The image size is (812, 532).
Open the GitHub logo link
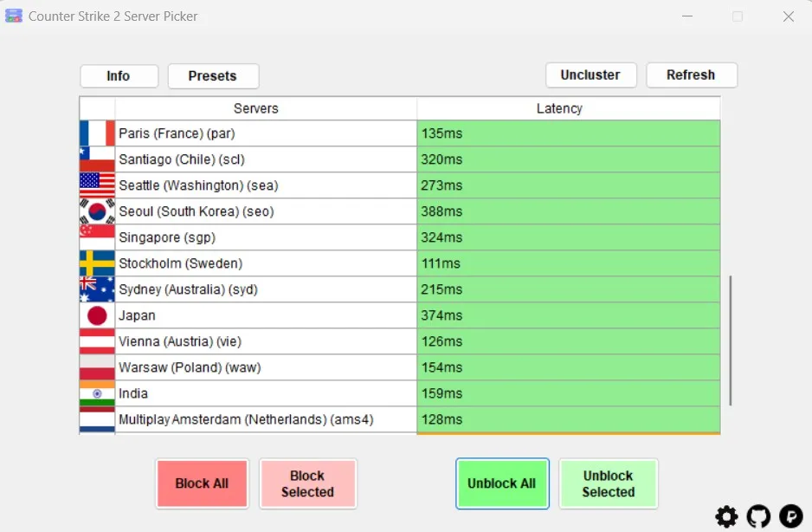(x=758, y=516)
